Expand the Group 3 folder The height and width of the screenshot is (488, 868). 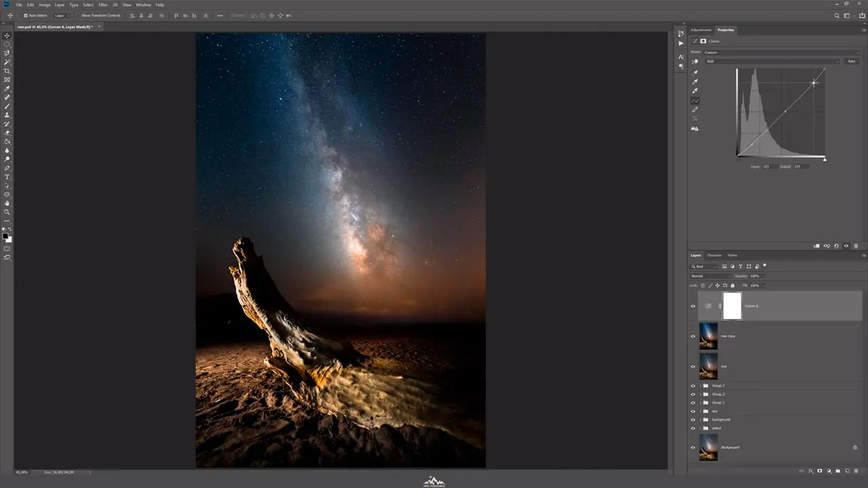pyautogui.click(x=700, y=386)
